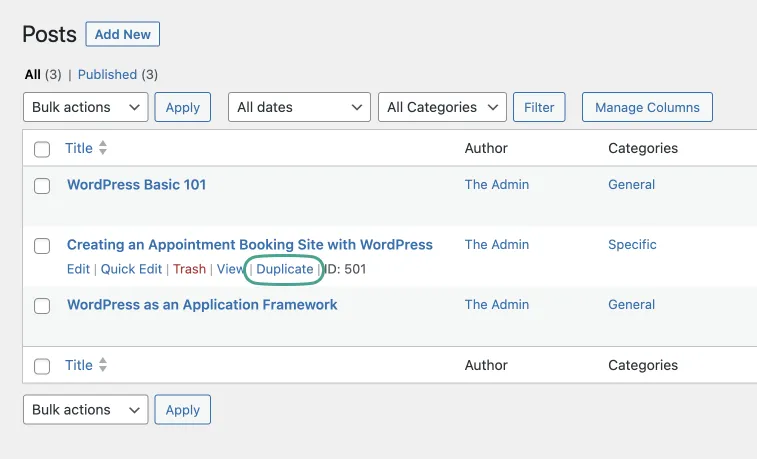Select the WordPress as an Application Framework checkbox
The image size is (757, 459).
click(42, 306)
